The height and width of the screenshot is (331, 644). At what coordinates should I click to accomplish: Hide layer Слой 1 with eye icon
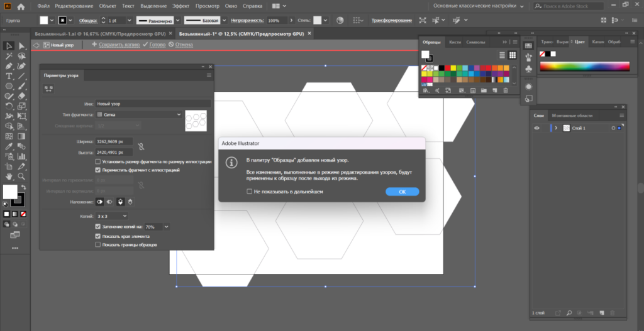536,128
